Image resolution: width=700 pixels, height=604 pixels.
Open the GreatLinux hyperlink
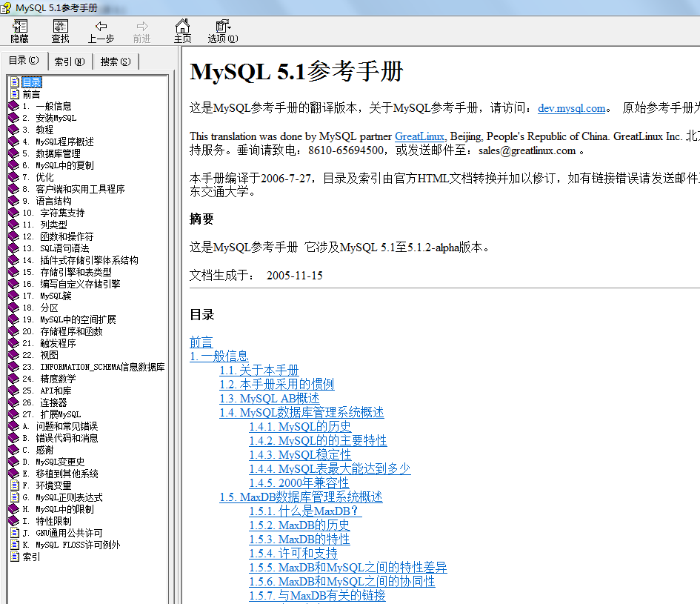coord(420,136)
